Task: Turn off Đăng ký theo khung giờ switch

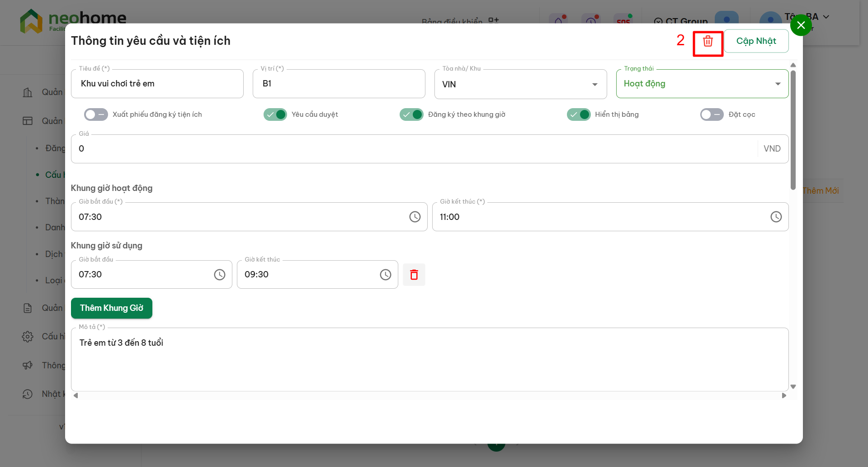Action: point(411,114)
